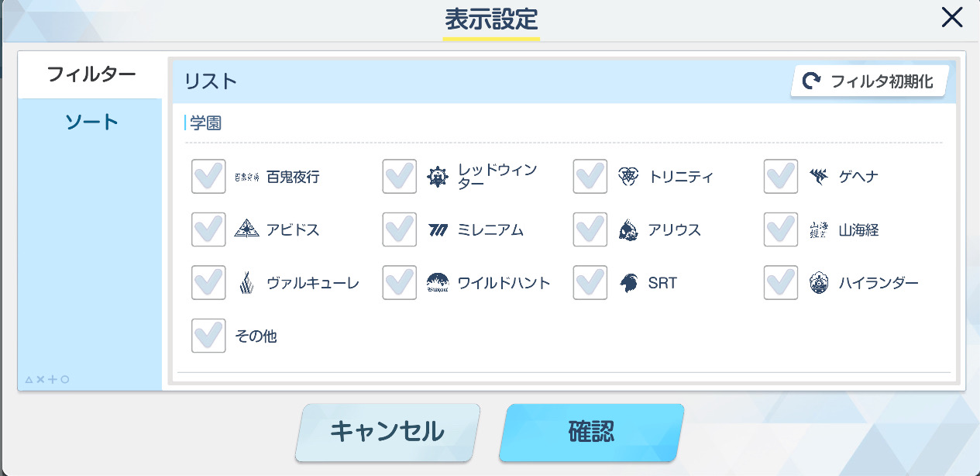Switch to the ソート tab
Image resolution: width=980 pixels, height=476 pixels.
[x=91, y=122]
